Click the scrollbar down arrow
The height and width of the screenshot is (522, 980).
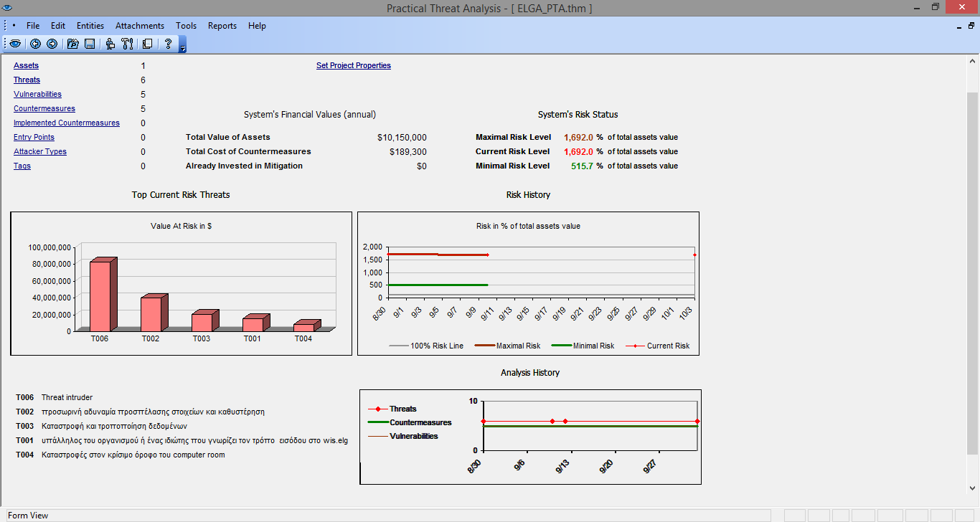click(972, 488)
